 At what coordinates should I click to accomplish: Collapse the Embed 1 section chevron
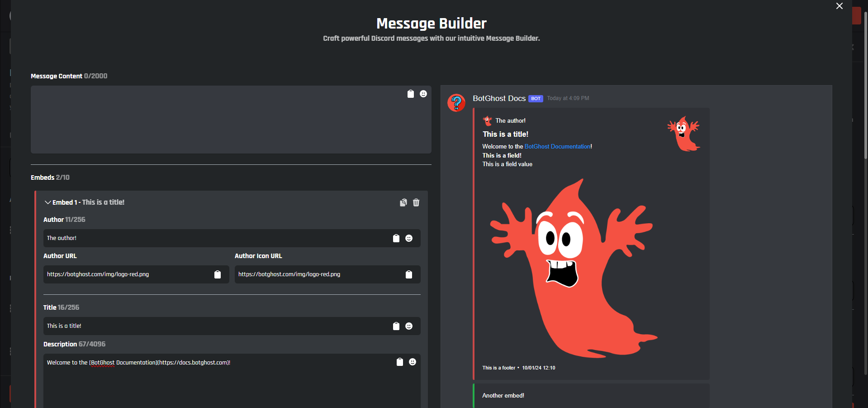47,202
